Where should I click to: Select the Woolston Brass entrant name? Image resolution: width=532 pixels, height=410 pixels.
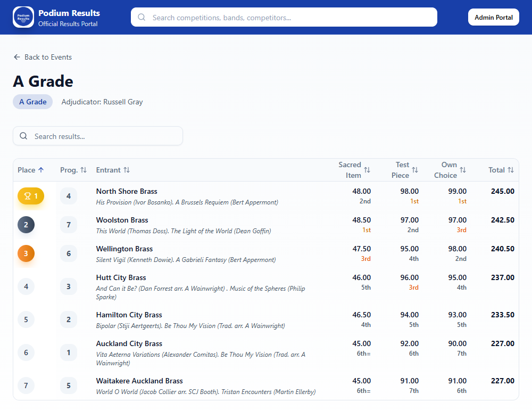[x=122, y=220]
